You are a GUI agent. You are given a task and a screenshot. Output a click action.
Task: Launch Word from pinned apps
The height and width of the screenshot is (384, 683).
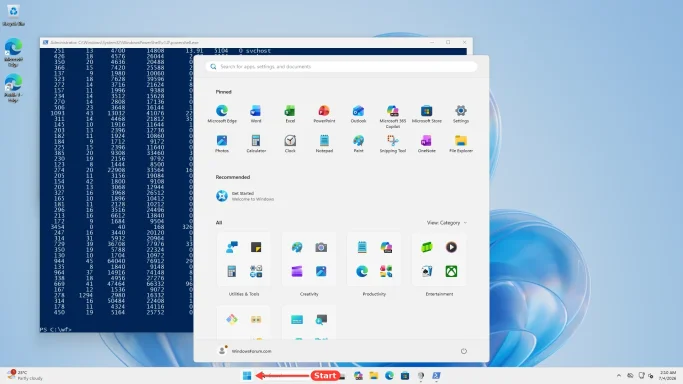point(256,114)
